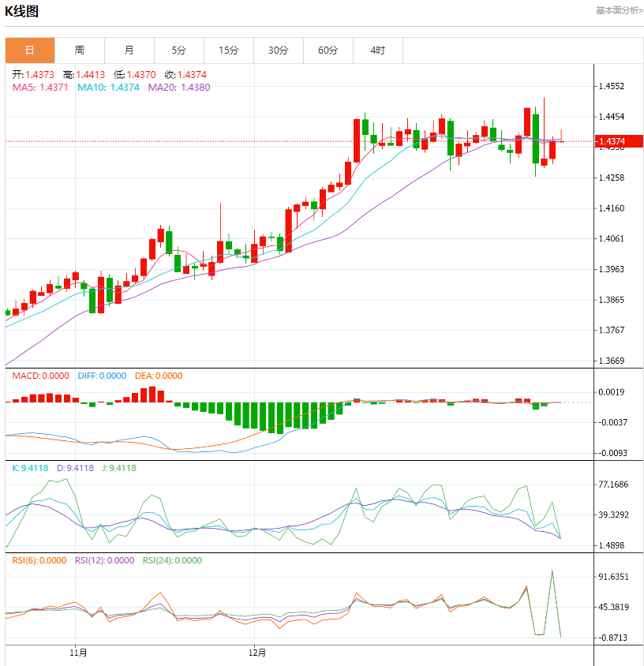The height and width of the screenshot is (666, 644).
Task: Click the K线图 title heading
Action: point(21,11)
